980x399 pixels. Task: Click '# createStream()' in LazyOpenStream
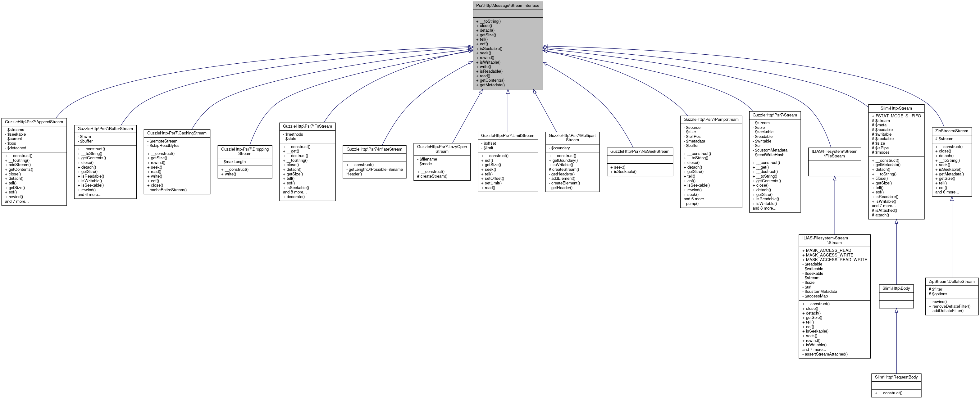(432, 176)
